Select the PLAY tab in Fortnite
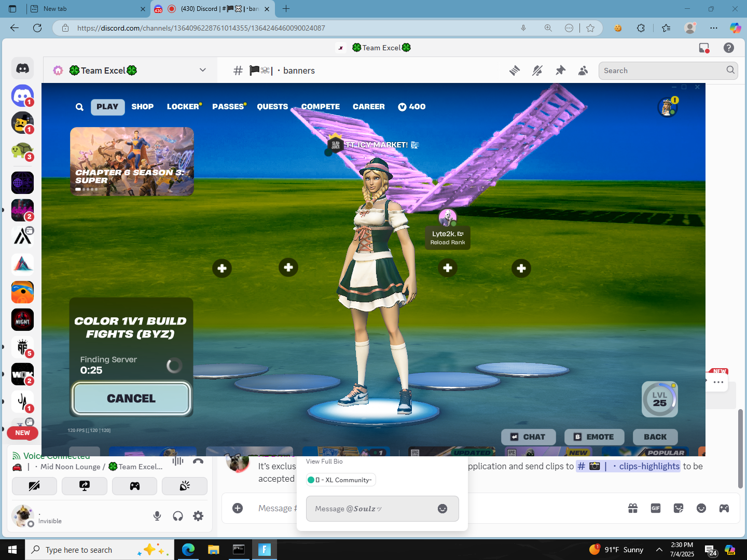This screenshot has height=560, width=747. tap(107, 107)
